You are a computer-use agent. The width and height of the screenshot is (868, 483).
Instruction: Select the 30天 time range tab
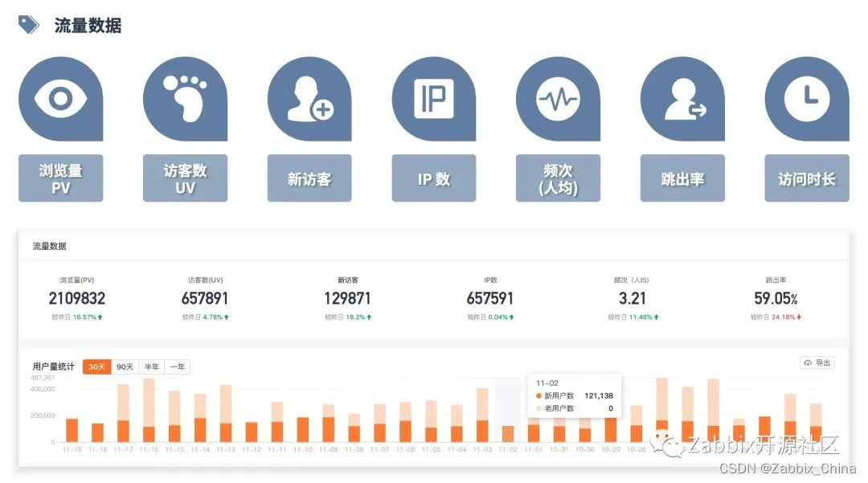pyautogui.click(x=97, y=366)
